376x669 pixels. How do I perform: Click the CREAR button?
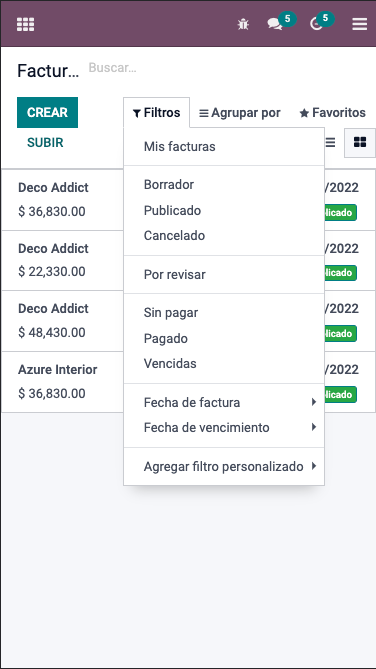[x=47, y=113]
